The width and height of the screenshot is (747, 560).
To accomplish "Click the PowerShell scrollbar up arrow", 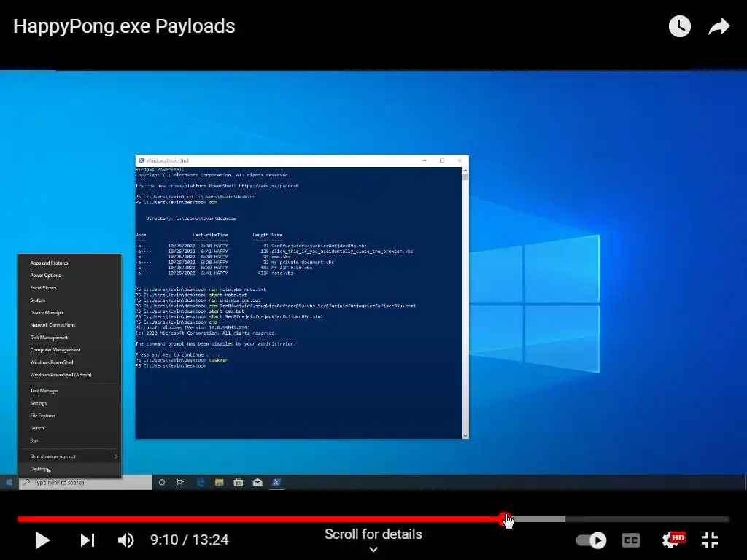I will [x=465, y=170].
